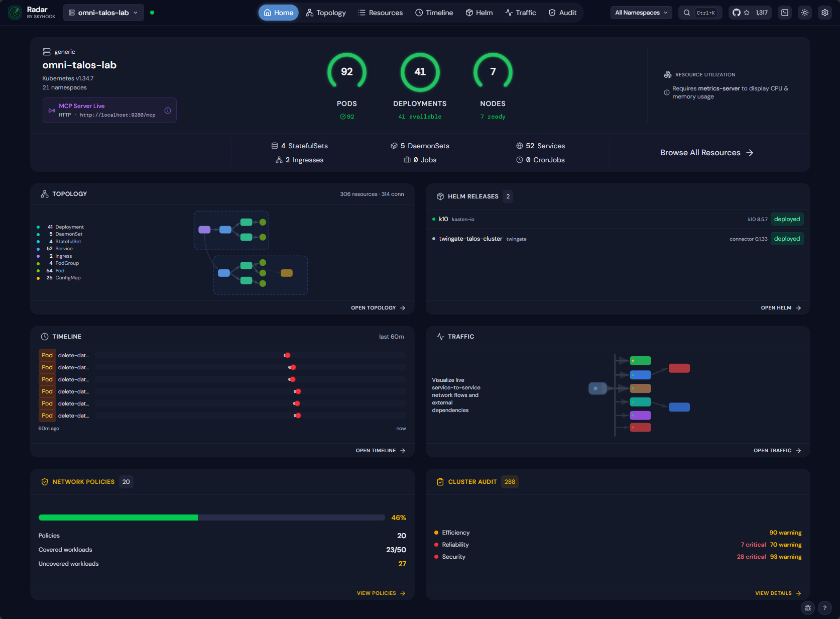
Task: Click Browse All Resources link
Action: [706, 153]
